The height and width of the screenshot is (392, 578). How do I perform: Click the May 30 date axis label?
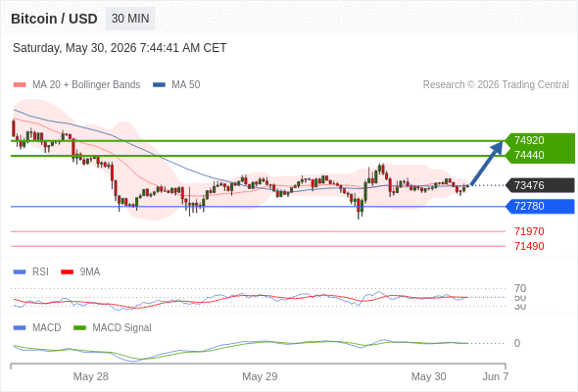pyautogui.click(x=428, y=376)
